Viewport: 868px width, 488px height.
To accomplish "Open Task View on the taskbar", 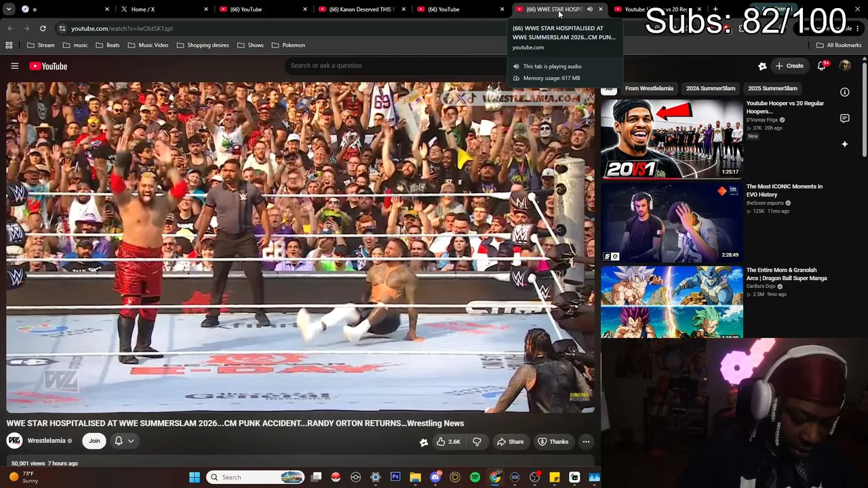I will pos(316,477).
